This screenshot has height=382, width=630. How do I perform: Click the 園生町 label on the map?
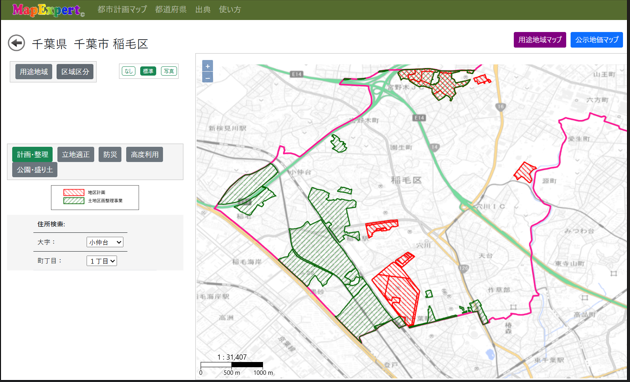401,147
